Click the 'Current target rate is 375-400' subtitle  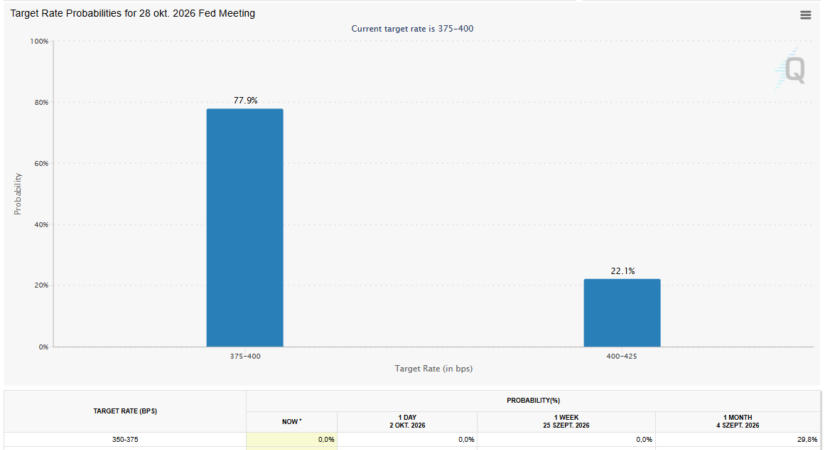coord(412,28)
